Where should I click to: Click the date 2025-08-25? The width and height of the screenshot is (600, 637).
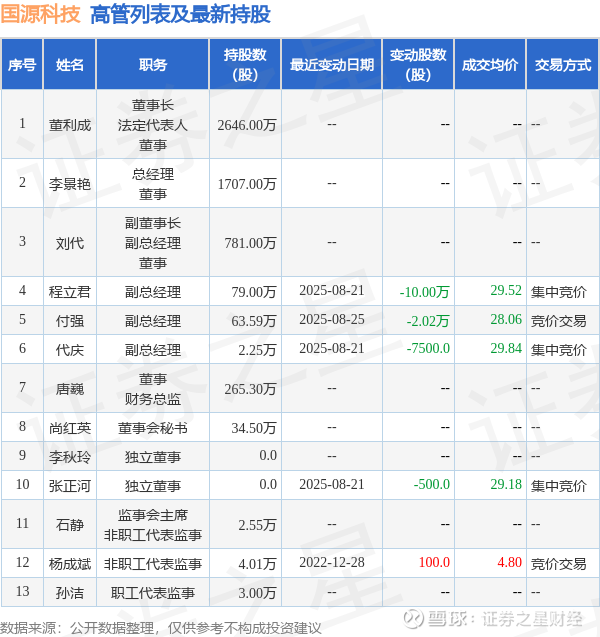coord(332,319)
